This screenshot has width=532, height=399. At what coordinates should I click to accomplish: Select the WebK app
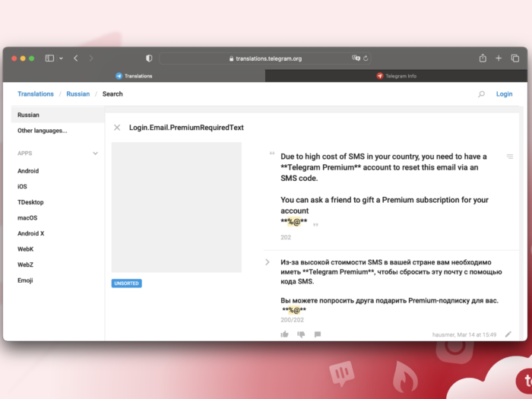25,249
